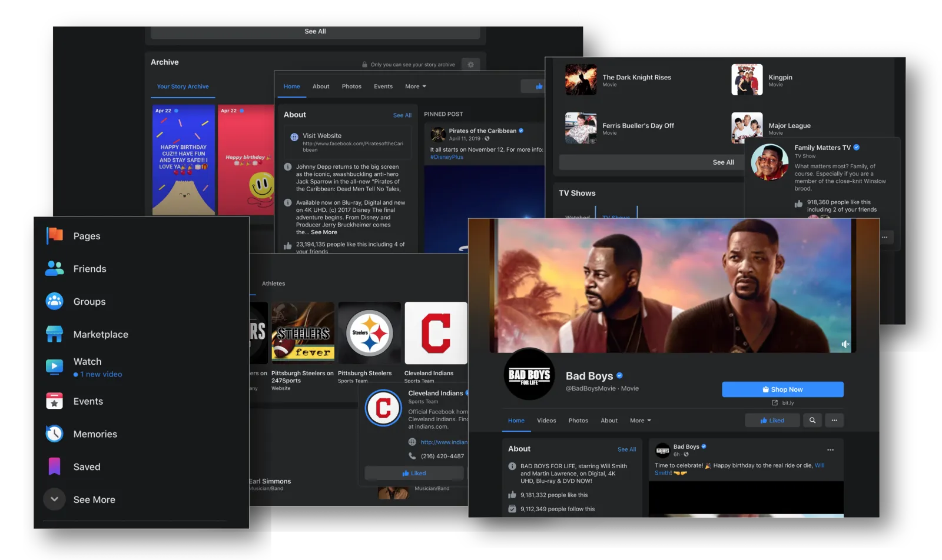Screen dimensions: 942x560
Task: Click the purple Saved bookmark icon
Action: [x=55, y=466]
